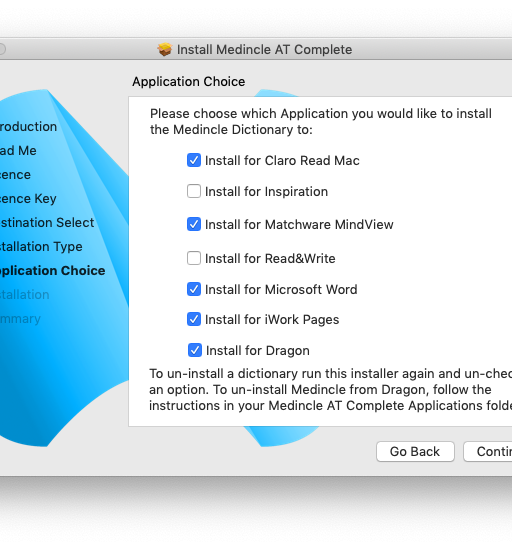Select the Destination Select step

(47, 222)
